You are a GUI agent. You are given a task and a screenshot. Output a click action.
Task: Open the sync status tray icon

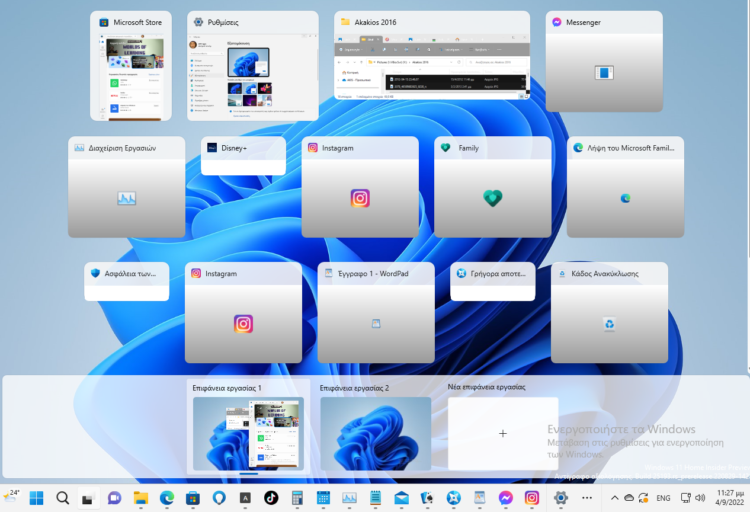tap(643, 498)
